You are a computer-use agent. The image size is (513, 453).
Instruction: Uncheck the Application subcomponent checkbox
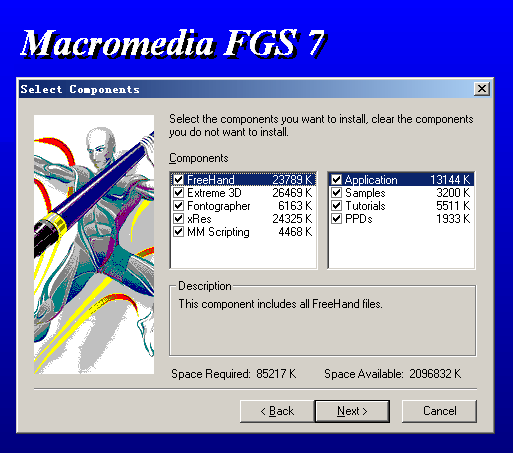pos(337,180)
